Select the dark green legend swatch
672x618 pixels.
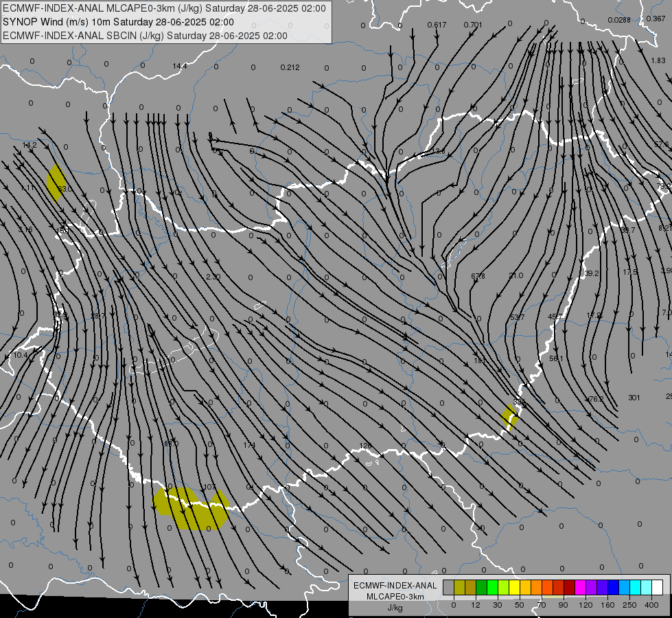(x=481, y=588)
